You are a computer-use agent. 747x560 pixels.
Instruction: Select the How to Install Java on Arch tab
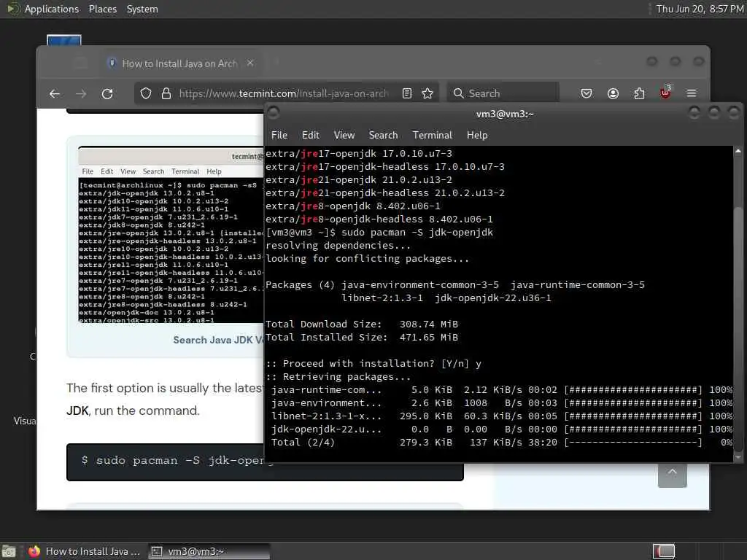tap(179, 63)
